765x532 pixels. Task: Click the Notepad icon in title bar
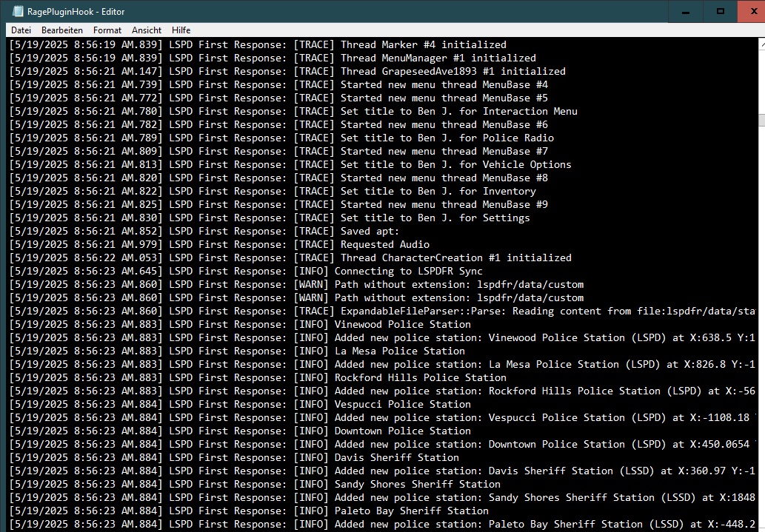18,11
